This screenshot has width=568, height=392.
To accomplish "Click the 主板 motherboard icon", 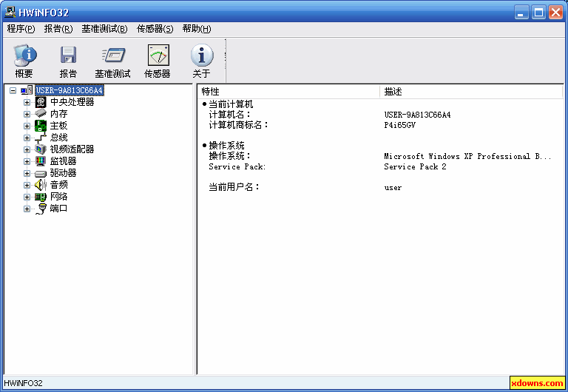I will coord(41,126).
